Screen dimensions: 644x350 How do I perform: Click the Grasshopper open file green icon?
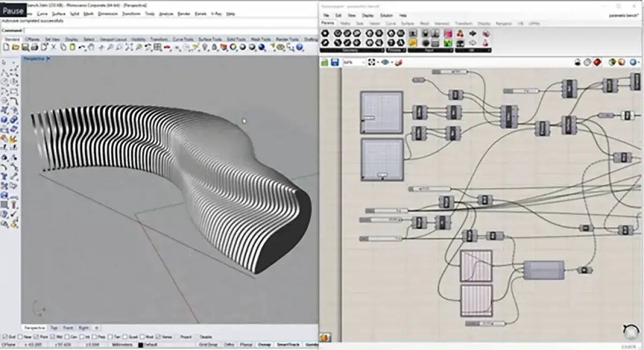(x=325, y=63)
